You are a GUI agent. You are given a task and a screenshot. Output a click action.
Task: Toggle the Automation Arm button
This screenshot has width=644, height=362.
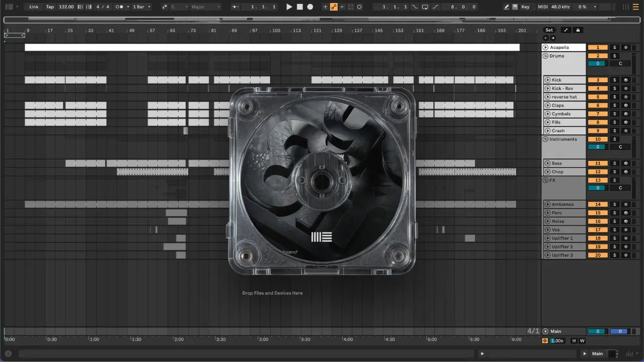click(x=333, y=7)
